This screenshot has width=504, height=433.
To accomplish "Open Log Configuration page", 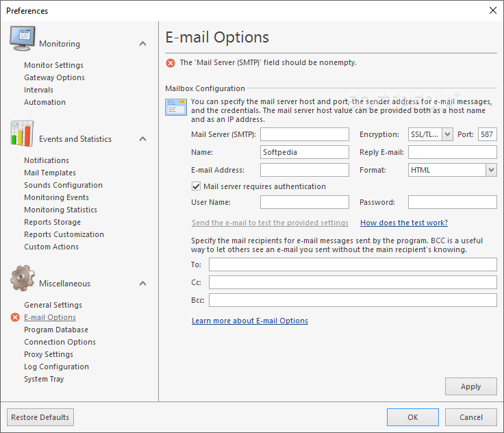I will pyautogui.click(x=56, y=367).
